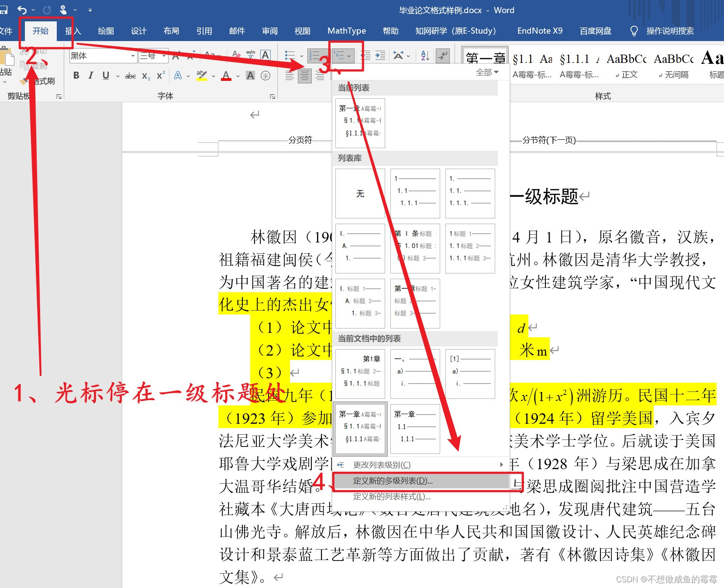Open the 百度网盘 tab
Viewport: 724px width, 588px height.
[596, 31]
